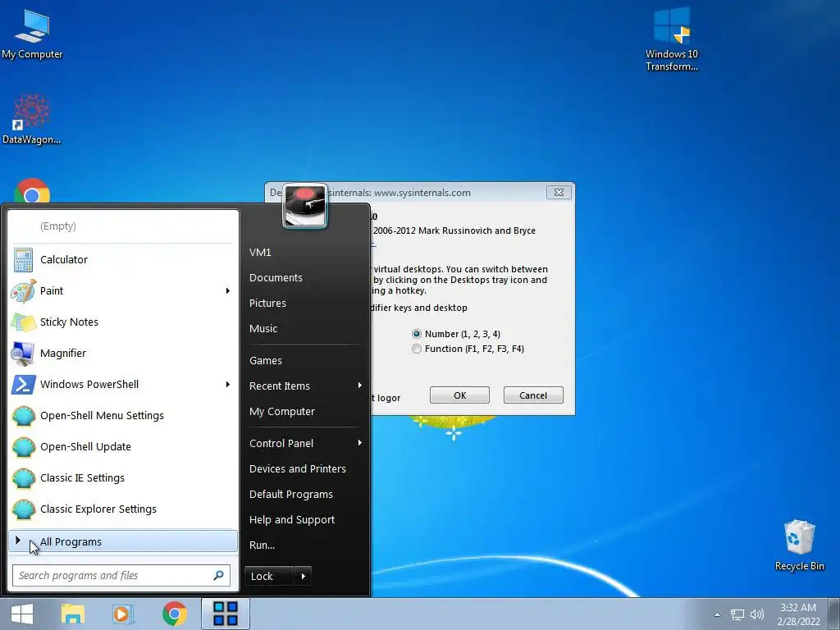Open the network tray icon

(737, 615)
